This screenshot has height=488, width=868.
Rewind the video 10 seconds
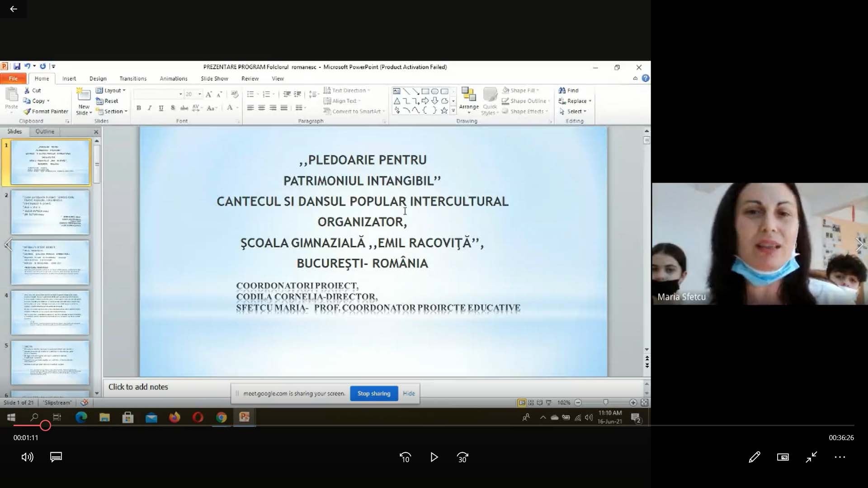point(405,457)
